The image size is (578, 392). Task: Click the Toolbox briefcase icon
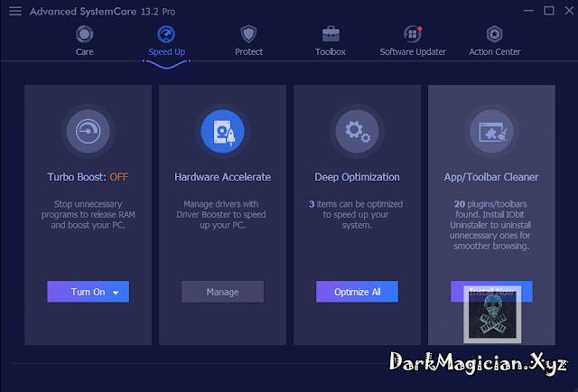coord(331,34)
